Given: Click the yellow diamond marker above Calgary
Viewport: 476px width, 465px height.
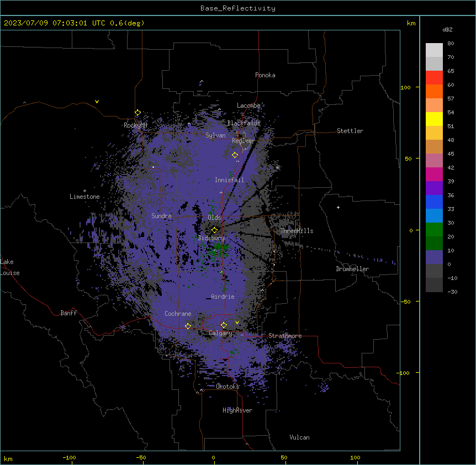Looking at the screenshot, I should tap(224, 325).
